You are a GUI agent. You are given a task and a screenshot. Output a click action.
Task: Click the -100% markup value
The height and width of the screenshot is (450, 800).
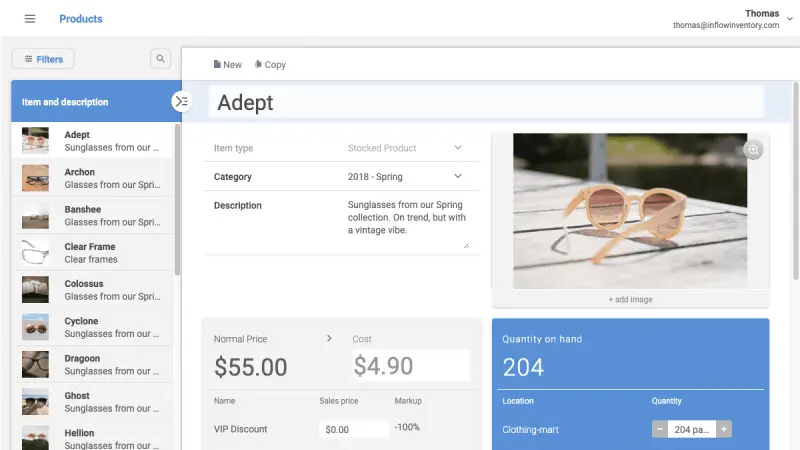tap(407, 427)
